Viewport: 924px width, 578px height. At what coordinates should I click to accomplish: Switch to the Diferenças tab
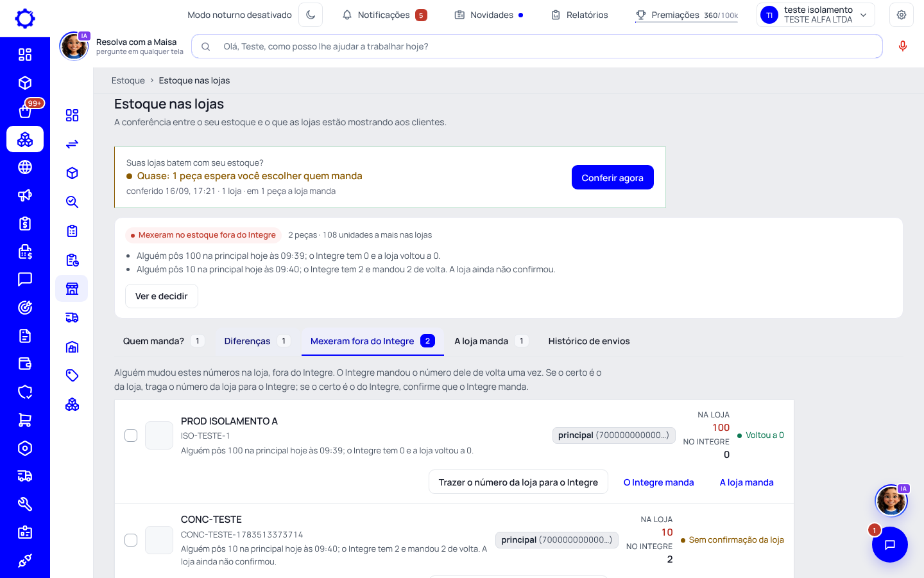point(257,341)
